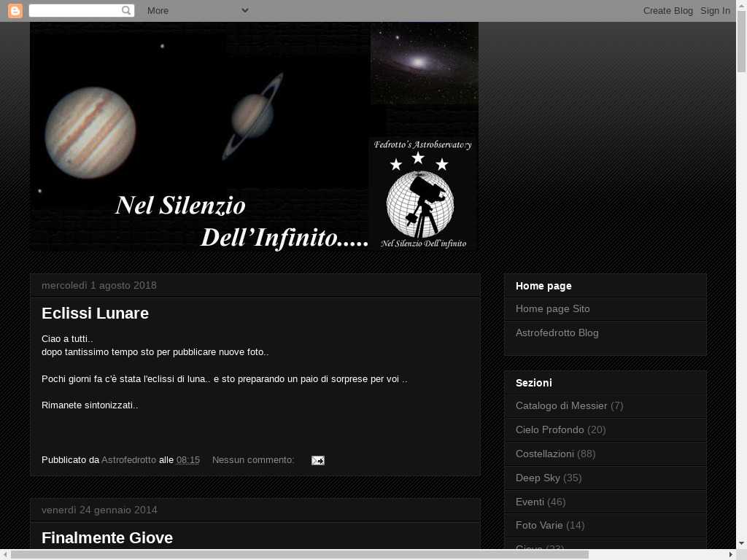Open the Costellazioni section link
Screen dimensions: 747x560
pyautogui.click(x=544, y=454)
